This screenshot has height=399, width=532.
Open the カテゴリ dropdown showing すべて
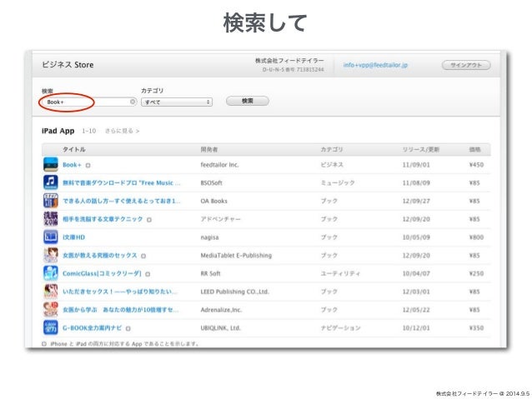coord(177,102)
